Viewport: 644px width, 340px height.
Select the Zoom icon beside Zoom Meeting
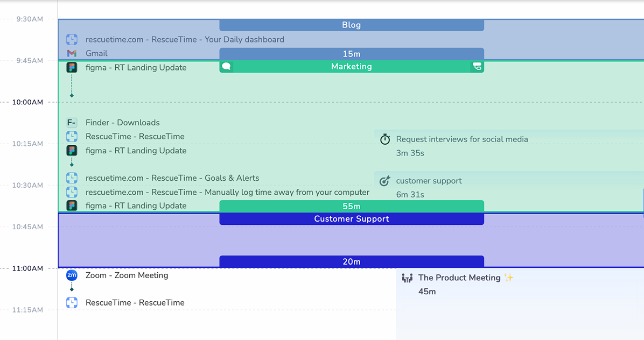72,275
